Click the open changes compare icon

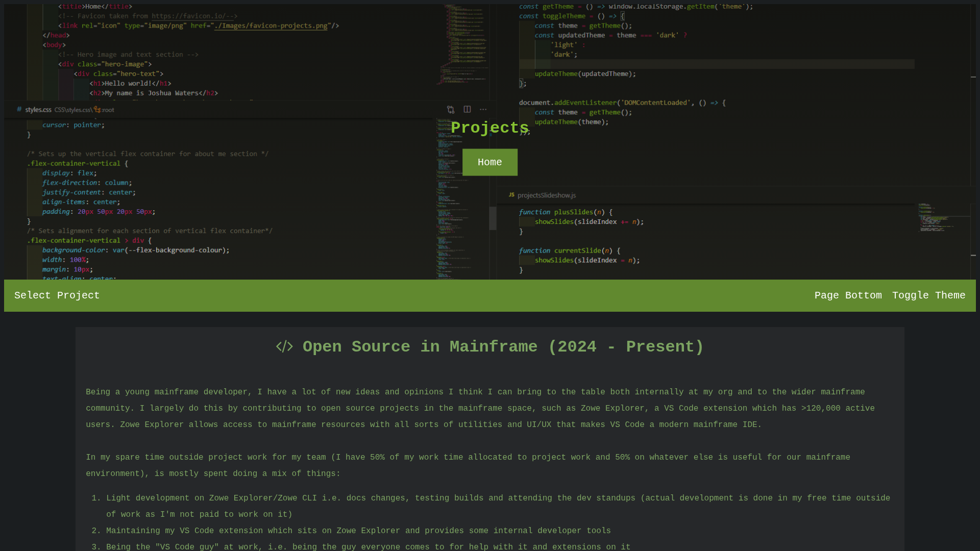pyautogui.click(x=451, y=110)
